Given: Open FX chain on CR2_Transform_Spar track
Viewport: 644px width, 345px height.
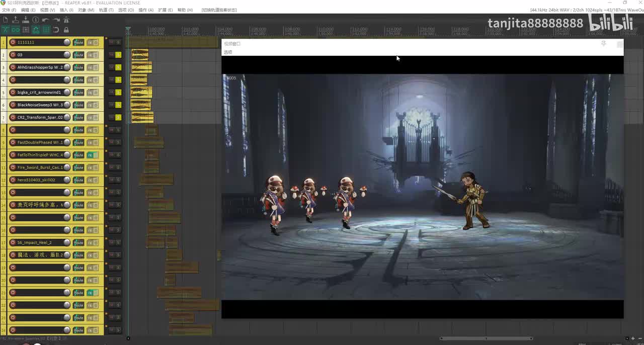Looking at the screenshot, I should 91,117.
